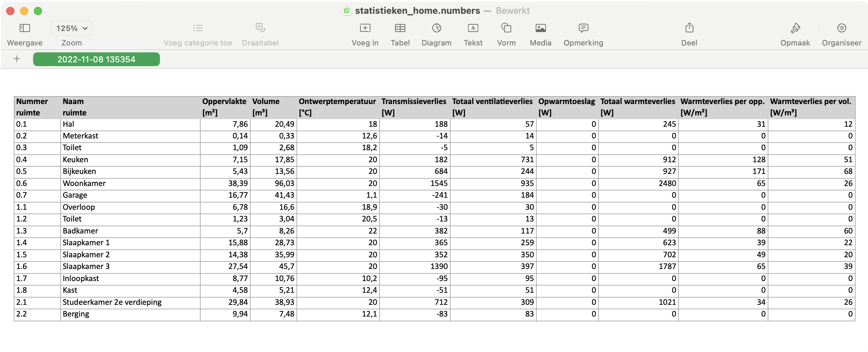Toggle the sidebar with Weergave
Viewport: 868px width, 352px height.
pos(24,33)
